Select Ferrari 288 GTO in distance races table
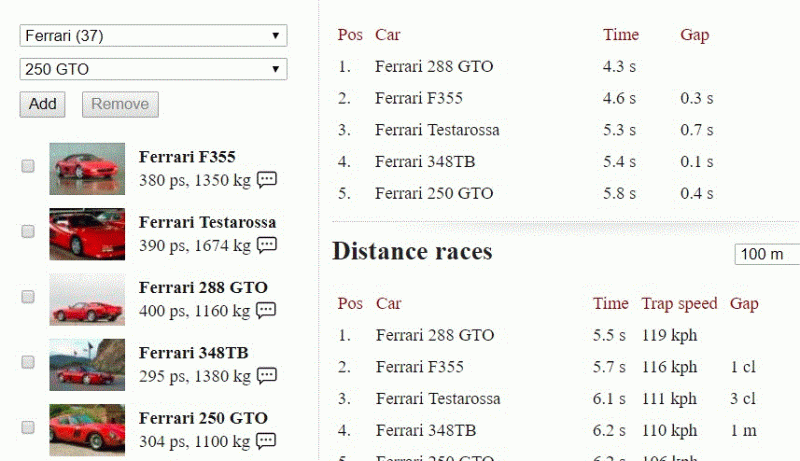The width and height of the screenshot is (800, 461). click(x=435, y=335)
